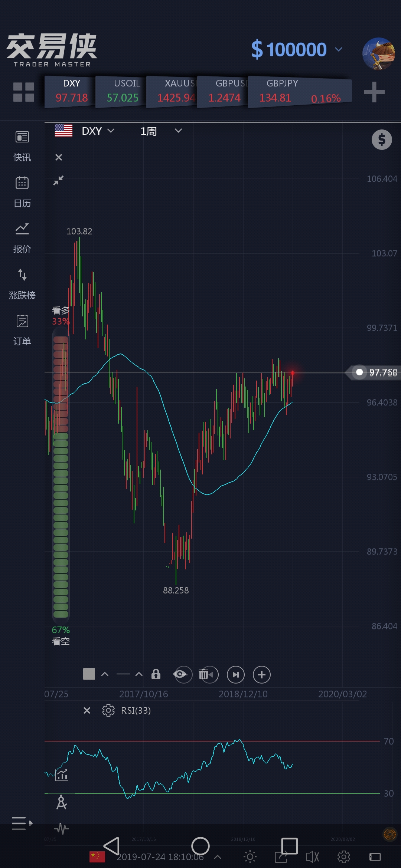Image resolution: width=401 pixels, height=868 pixels.
Task: Tap the indicators bar-chart icon
Action: click(x=62, y=775)
